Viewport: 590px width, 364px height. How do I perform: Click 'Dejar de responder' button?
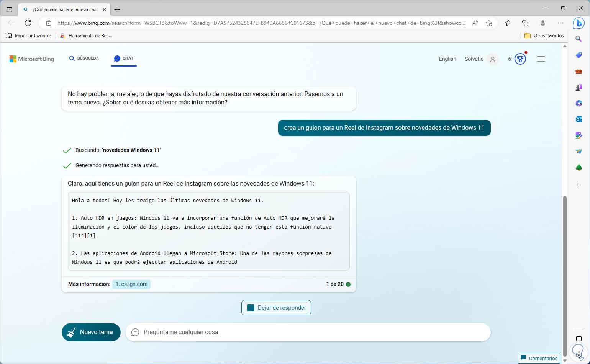coord(276,308)
